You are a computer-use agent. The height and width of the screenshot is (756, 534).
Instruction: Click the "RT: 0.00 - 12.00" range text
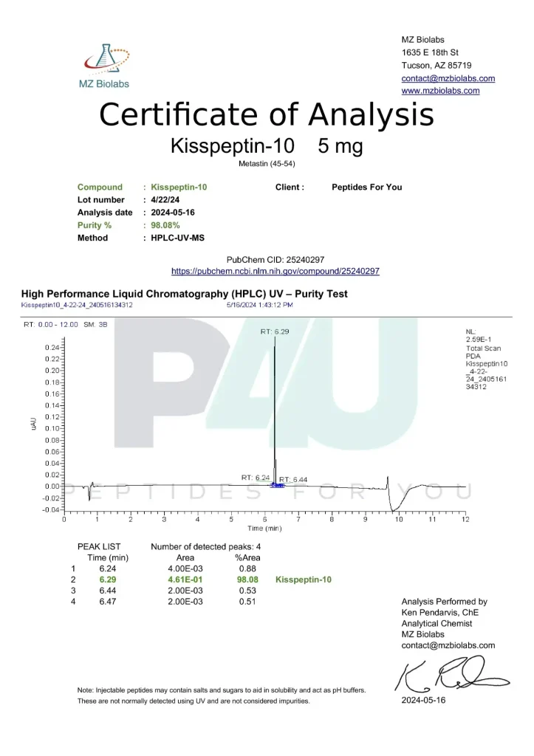[x=51, y=325]
